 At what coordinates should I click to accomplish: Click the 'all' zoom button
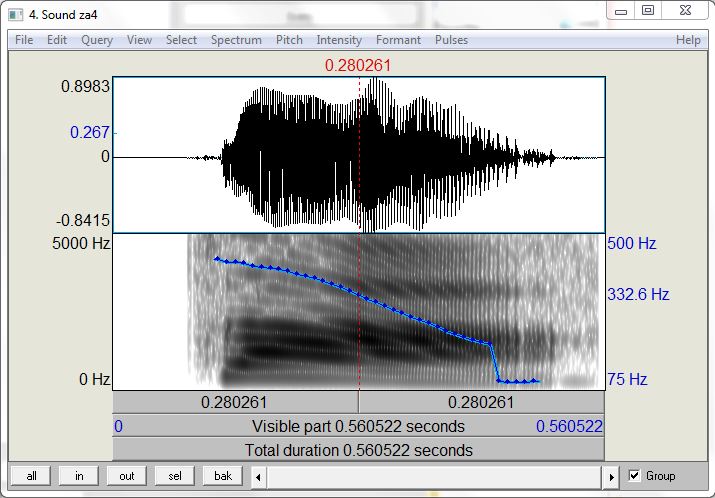click(x=31, y=476)
